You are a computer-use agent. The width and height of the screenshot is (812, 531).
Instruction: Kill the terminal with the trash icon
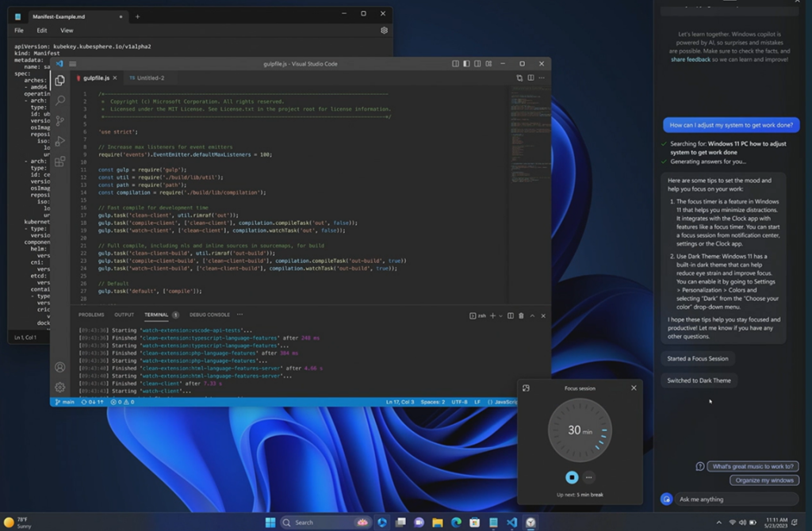(x=521, y=315)
